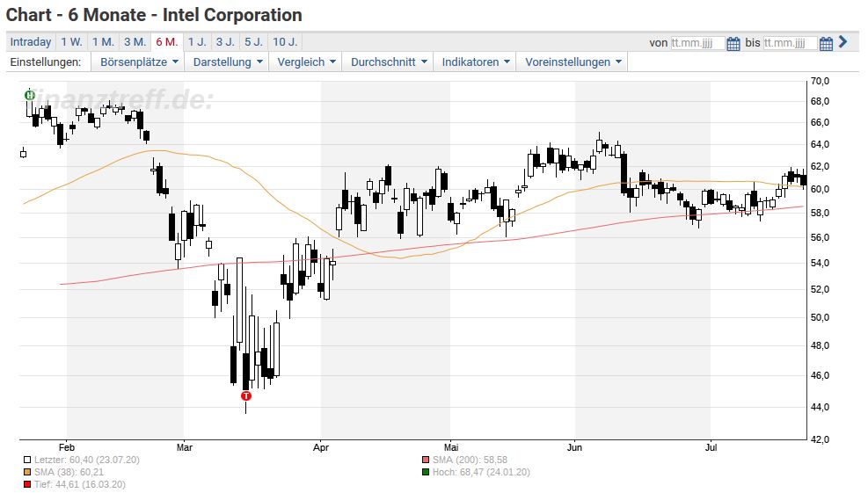The width and height of the screenshot is (868, 493).
Task: Click the 'von' label
Action: coord(658,42)
